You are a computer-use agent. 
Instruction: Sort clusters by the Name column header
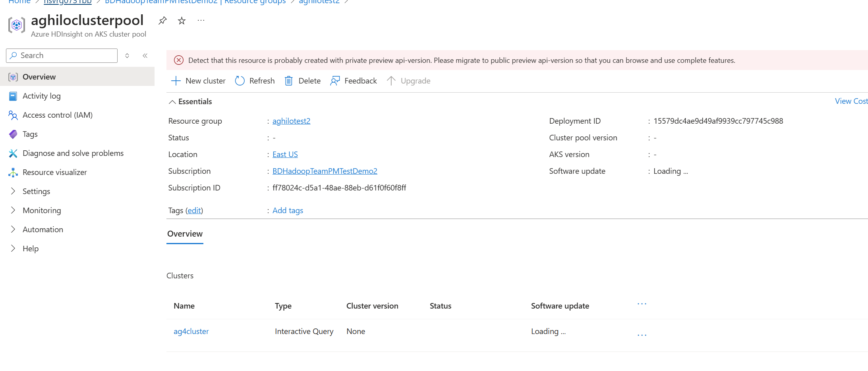pyautogui.click(x=184, y=306)
